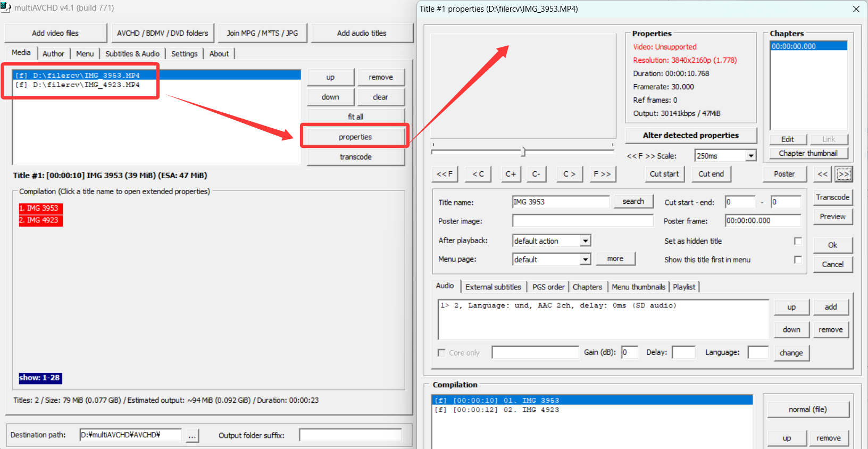This screenshot has height=449, width=868.
Task: Switch to the PGS order tab
Action: (x=548, y=287)
